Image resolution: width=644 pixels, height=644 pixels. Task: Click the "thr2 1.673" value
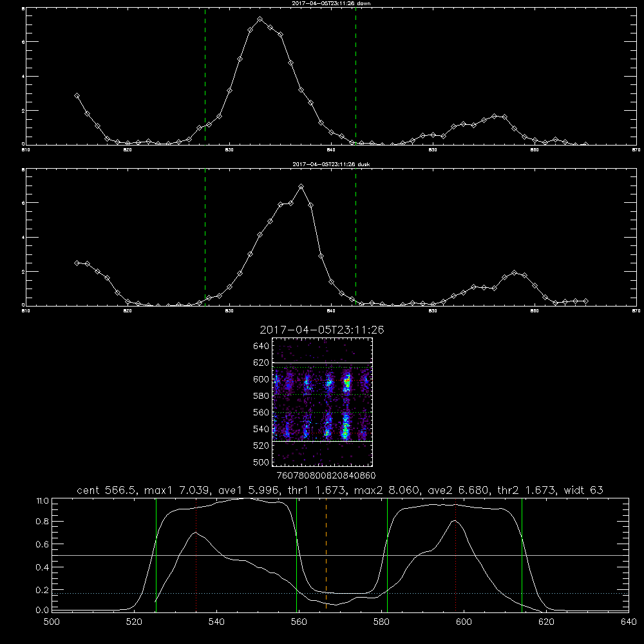tap(526, 490)
